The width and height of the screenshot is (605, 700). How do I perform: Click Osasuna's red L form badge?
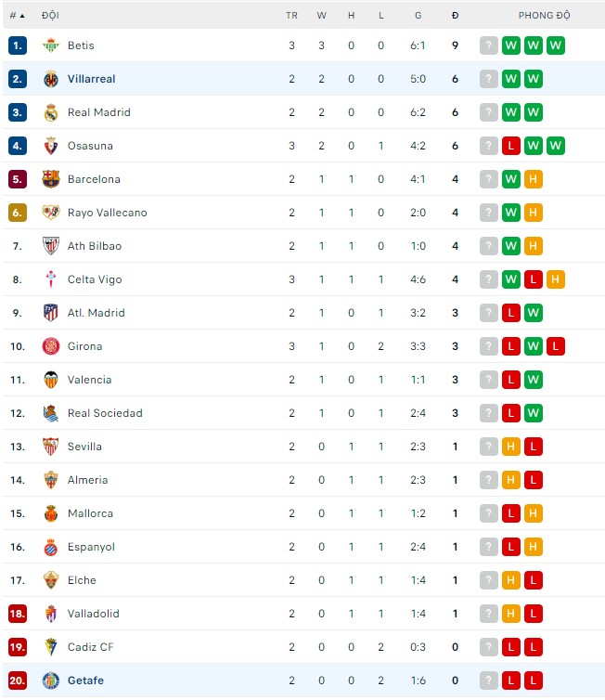click(x=511, y=146)
